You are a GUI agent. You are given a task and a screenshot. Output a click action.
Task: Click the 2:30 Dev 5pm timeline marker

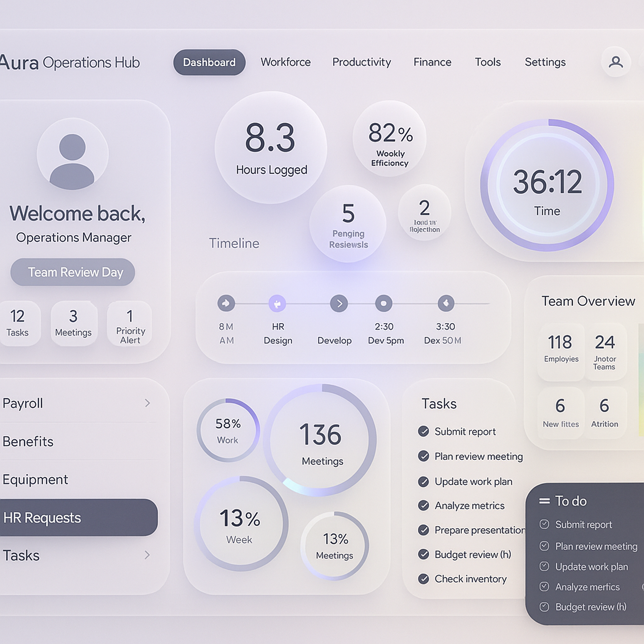[x=384, y=303]
